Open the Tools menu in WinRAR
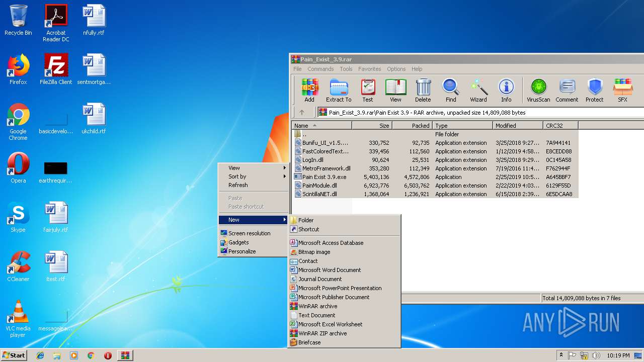Image resolution: width=644 pixels, height=362 pixels. tap(346, 69)
